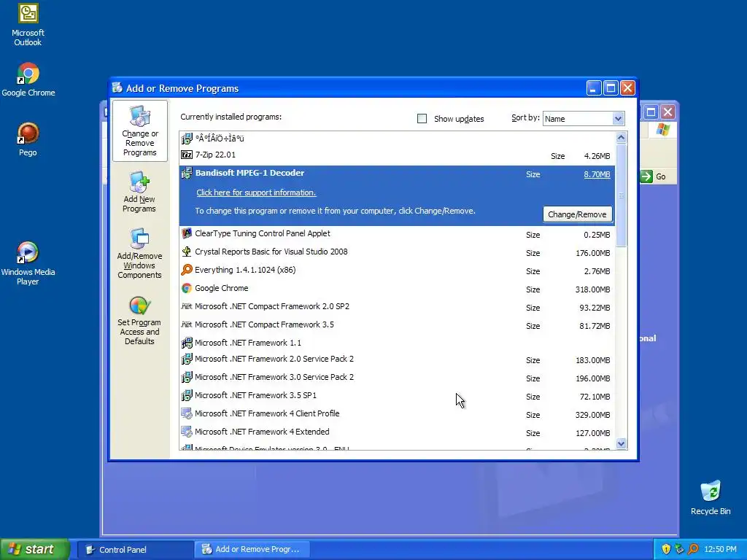Select Crystal Reports Basic for Visual Studio 2008
This screenshot has width=747, height=560.
point(397,252)
